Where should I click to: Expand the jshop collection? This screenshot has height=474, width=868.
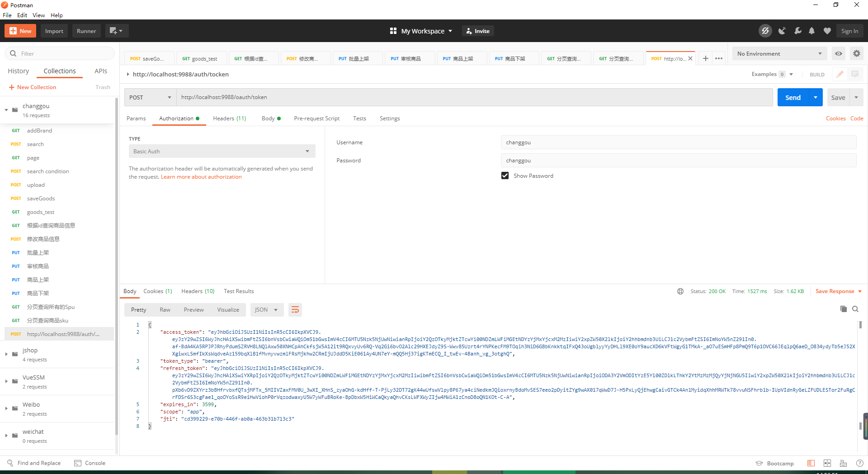[6, 354]
